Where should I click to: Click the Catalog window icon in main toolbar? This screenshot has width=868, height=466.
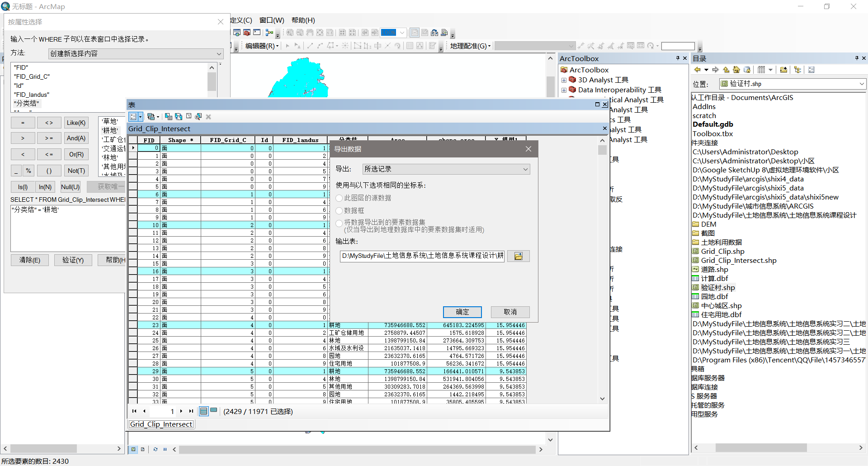(237, 33)
